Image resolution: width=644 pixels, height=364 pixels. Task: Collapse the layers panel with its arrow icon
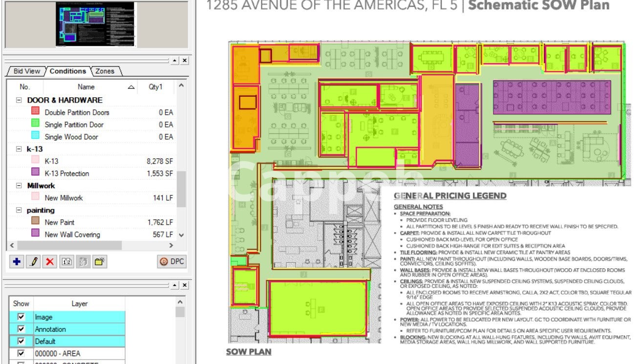175,285
